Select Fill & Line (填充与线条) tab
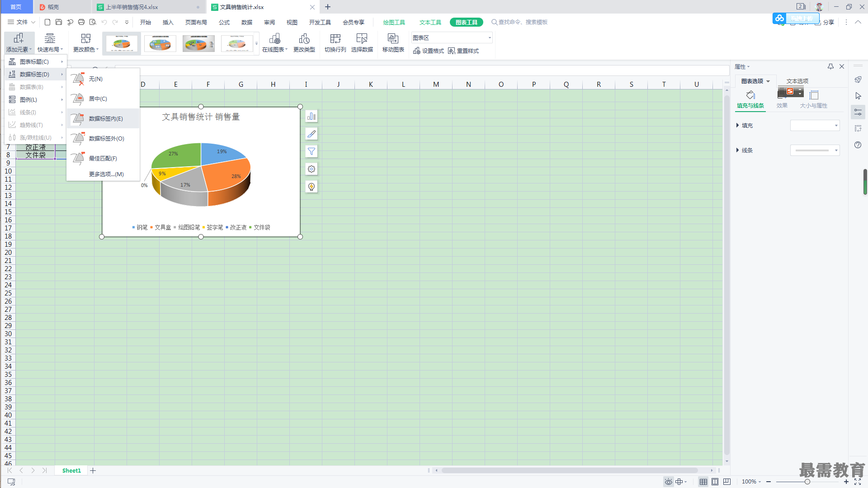 point(750,99)
